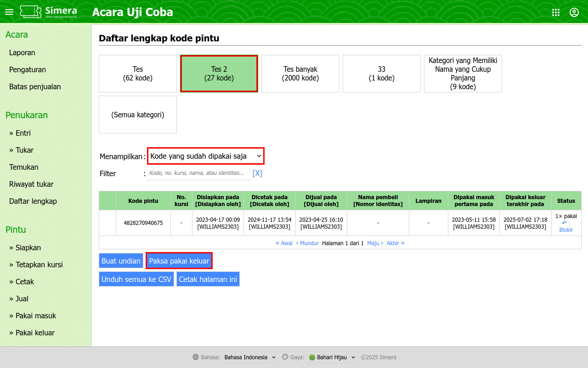
Task: Click the Paksa pakai keluar button
Action: click(x=179, y=261)
